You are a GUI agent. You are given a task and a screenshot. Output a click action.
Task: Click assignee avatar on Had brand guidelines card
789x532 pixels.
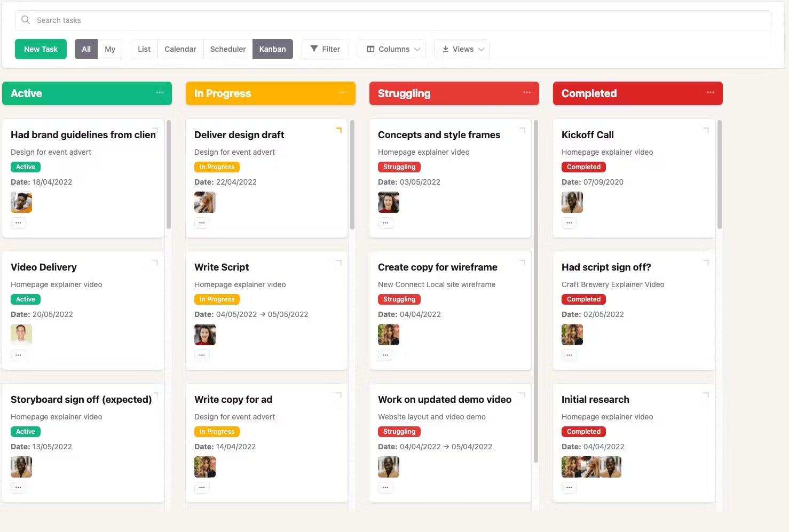click(x=21, y=202)
